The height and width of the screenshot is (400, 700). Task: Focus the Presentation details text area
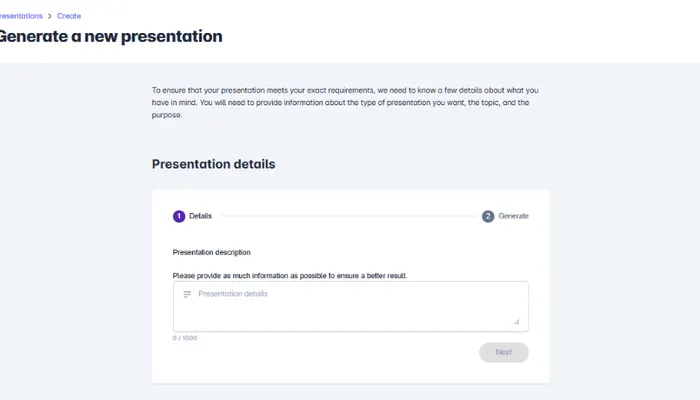click(x=350, y=306)
